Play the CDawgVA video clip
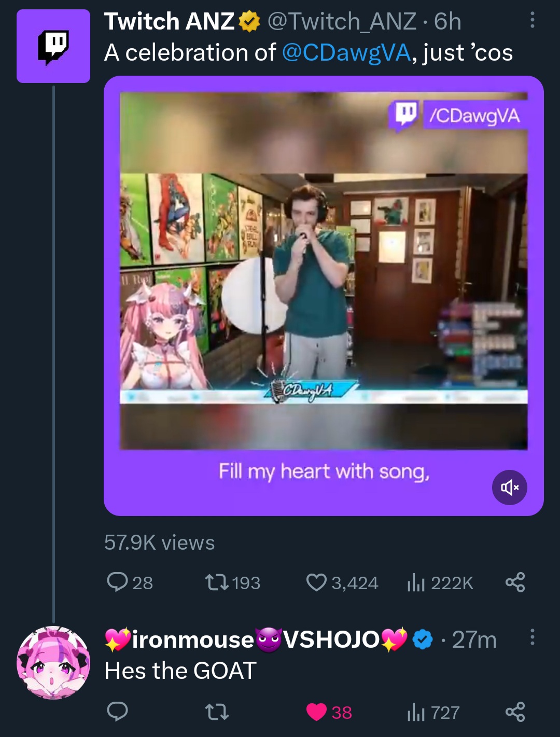 click(324, 280)
